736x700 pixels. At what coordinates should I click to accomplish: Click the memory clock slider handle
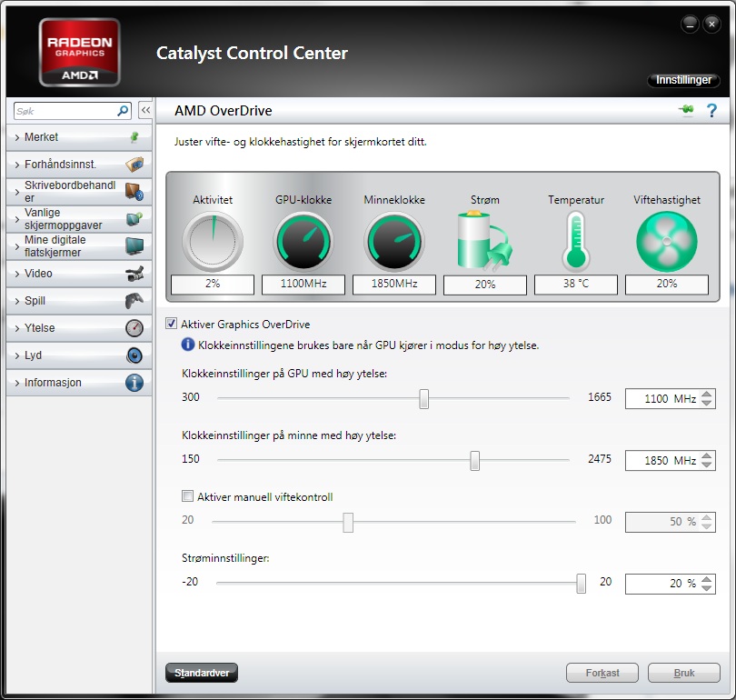click(474, 461)
